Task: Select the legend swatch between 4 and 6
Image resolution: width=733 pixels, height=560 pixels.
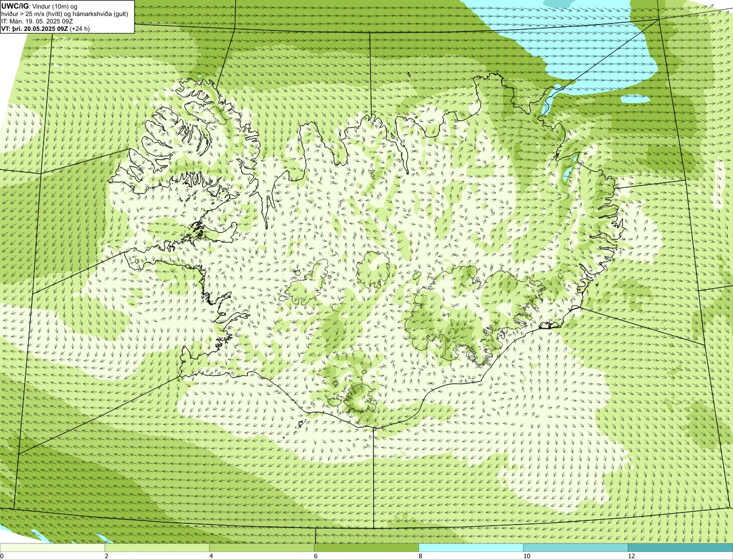Action: 262,547
